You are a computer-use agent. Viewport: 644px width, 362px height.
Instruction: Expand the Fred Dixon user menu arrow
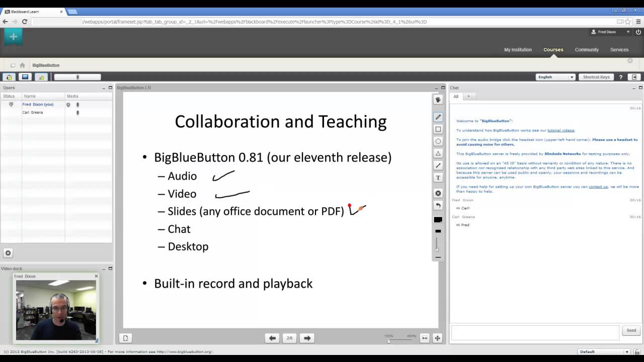pos(628,32)
